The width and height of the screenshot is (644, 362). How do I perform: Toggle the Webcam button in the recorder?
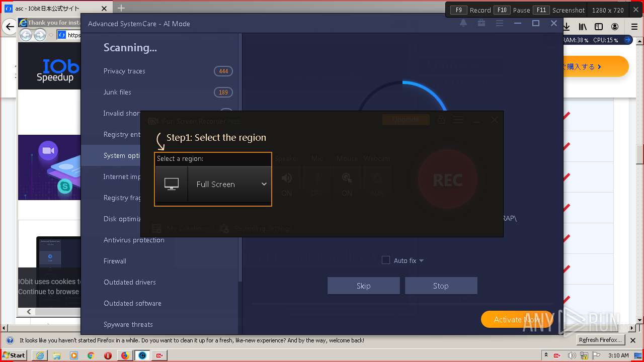coord(377,184)
